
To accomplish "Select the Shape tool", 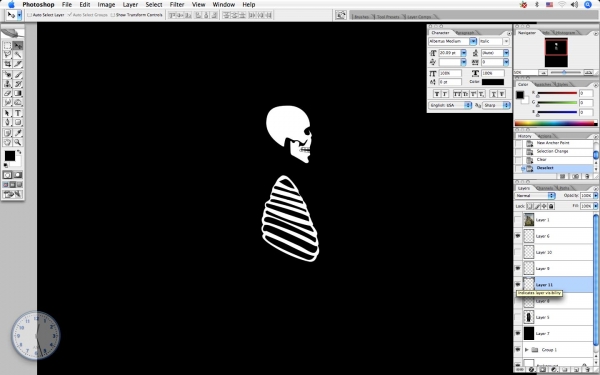I will pos(18,122).
